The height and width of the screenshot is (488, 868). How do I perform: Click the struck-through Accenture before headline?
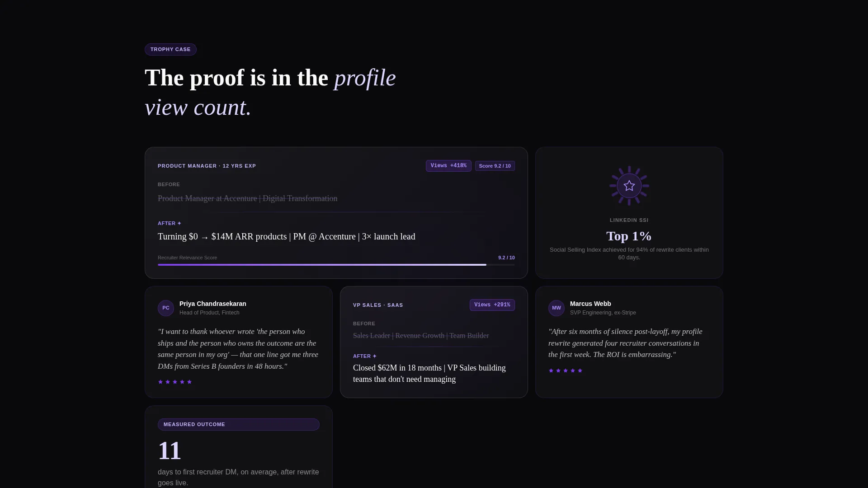[x=248, y=198]
